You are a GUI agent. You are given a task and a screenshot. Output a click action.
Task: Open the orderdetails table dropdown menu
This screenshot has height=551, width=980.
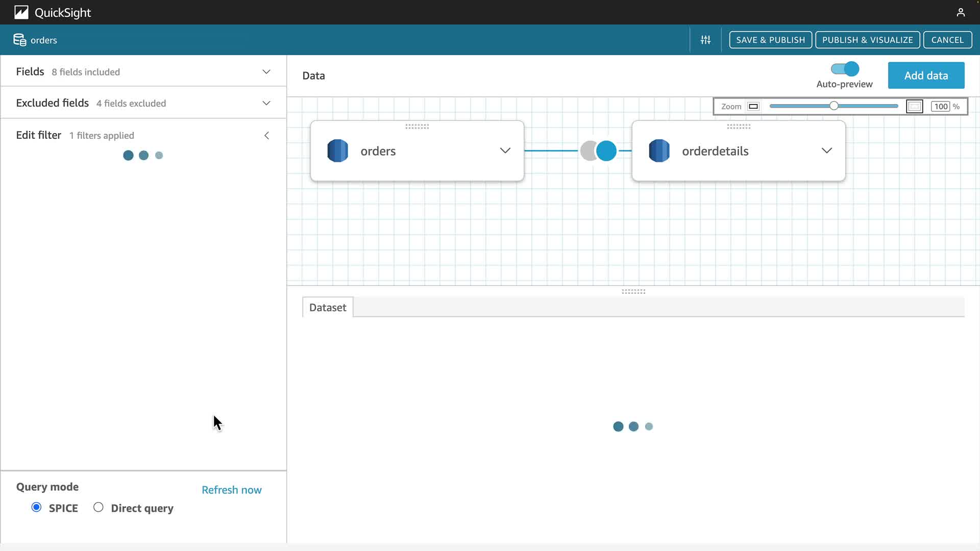pos(826,151)
